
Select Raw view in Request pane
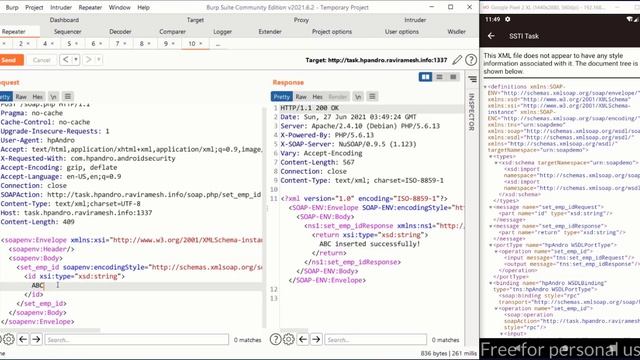point(21,97)
